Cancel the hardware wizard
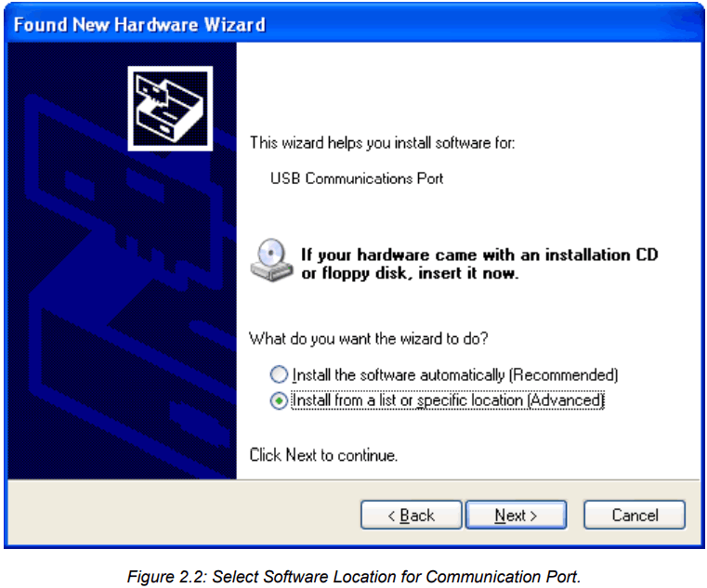Screen dimensions: 707x588 pyautogui.click(x=635, y=515)
